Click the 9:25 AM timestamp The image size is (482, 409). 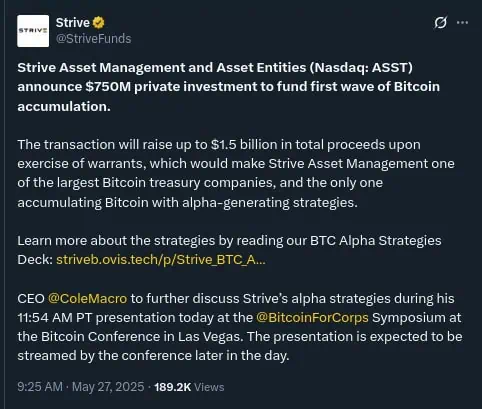[40, 387]
